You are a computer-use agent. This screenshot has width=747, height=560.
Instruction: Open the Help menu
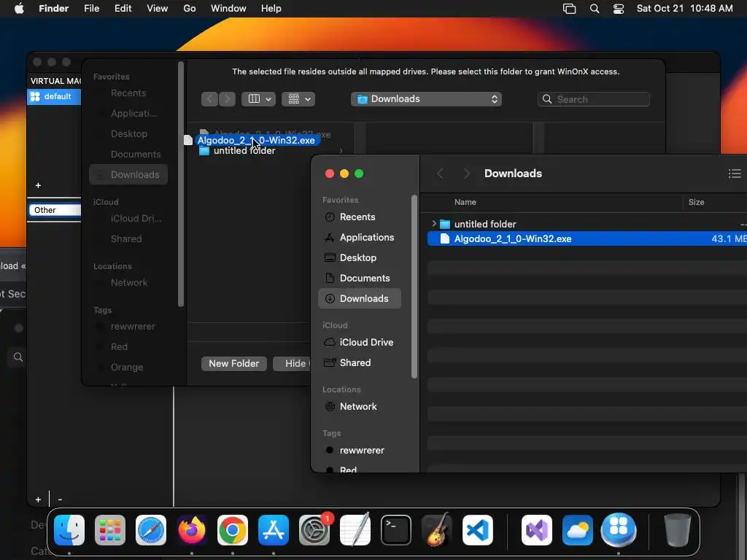[271, 9]
